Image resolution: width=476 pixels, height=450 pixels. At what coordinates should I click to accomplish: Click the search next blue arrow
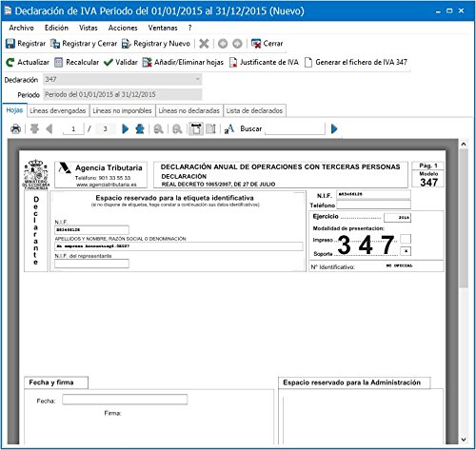tap(334, 128)
